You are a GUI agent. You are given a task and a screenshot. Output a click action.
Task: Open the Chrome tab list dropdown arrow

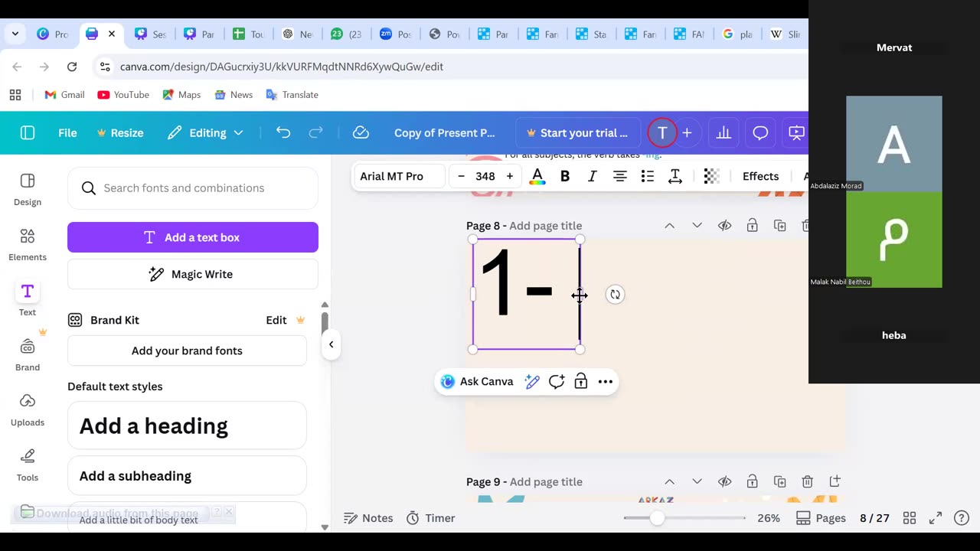[x=15, y=34]
